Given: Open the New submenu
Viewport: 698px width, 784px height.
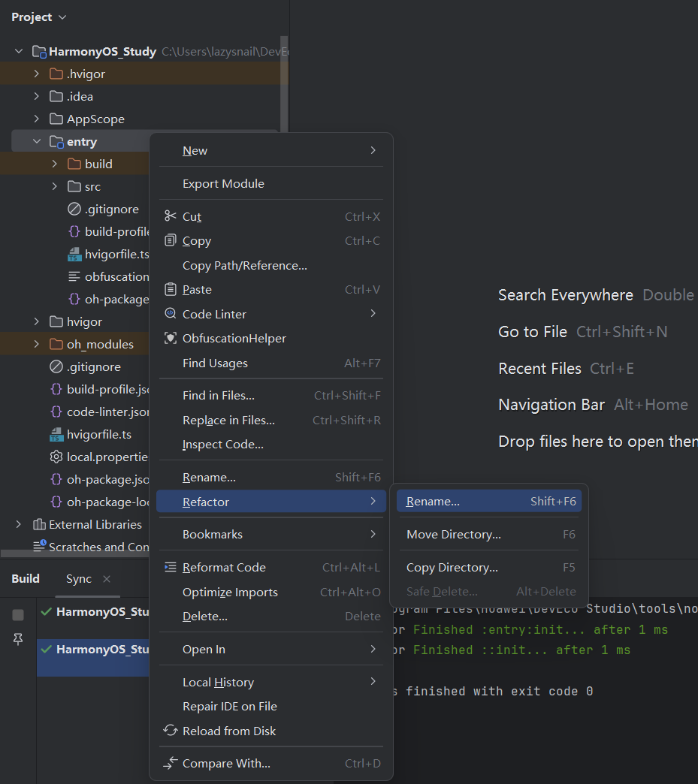Looking at the screenshot, I should [x=270, y=150].
